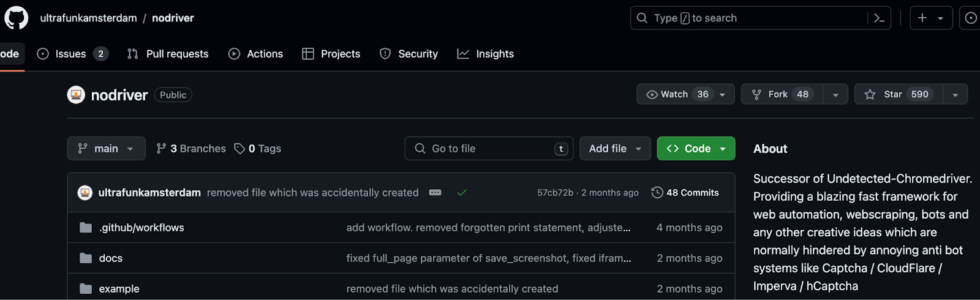The height and width of the screenshot is (300, 980).
Task: Switch to the Issues tab
Action: [x=71, y=54]
